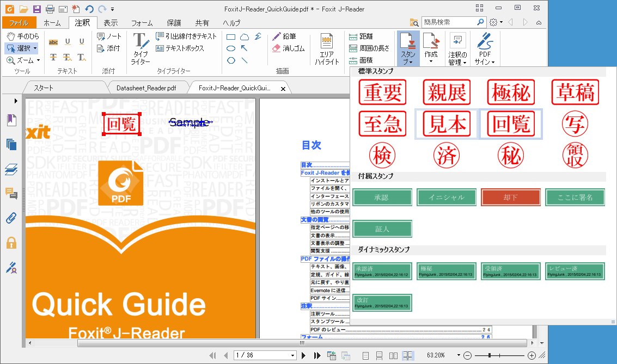The height and width of the screenshot is (364, 617).
Task: Open the layers panel in sidebar
Action: click(12, 169)
